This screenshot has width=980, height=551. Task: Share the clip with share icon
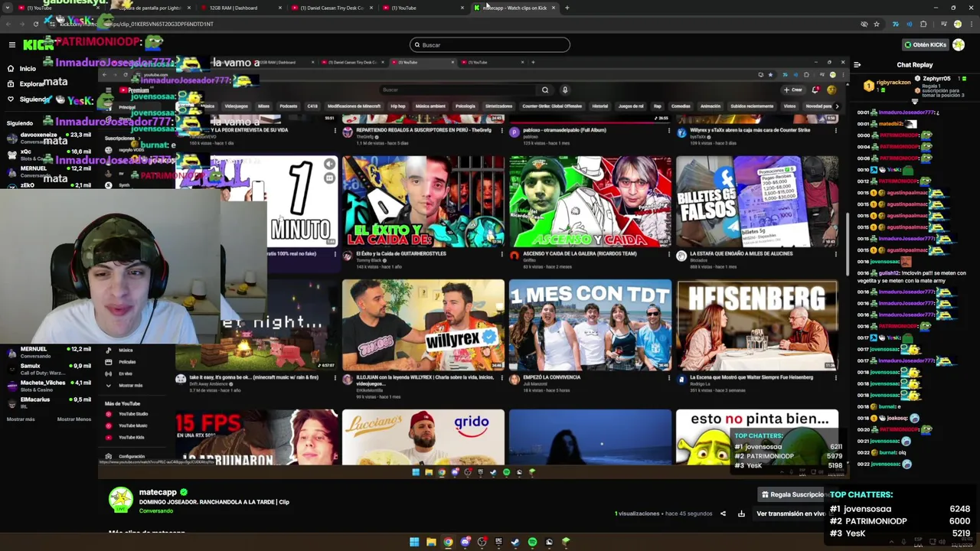tap(723, 514)
